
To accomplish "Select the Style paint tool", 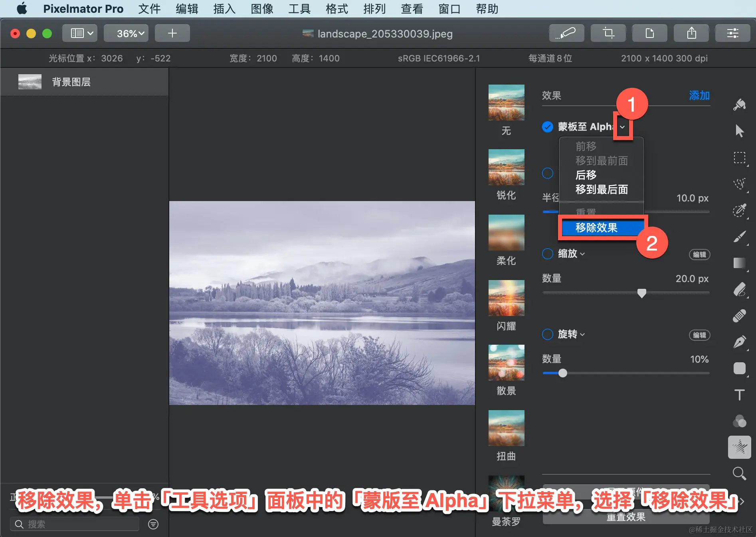I will click(740, 105).
